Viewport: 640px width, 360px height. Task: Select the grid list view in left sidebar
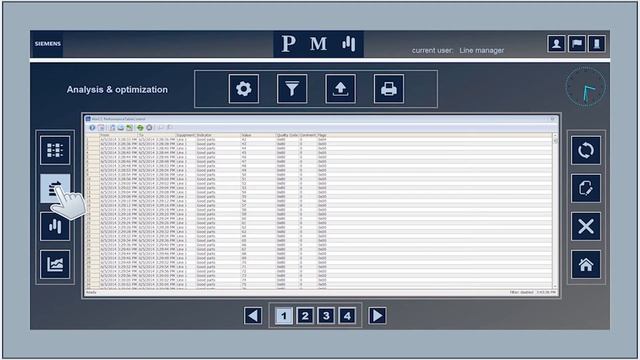tap(55, 150)
